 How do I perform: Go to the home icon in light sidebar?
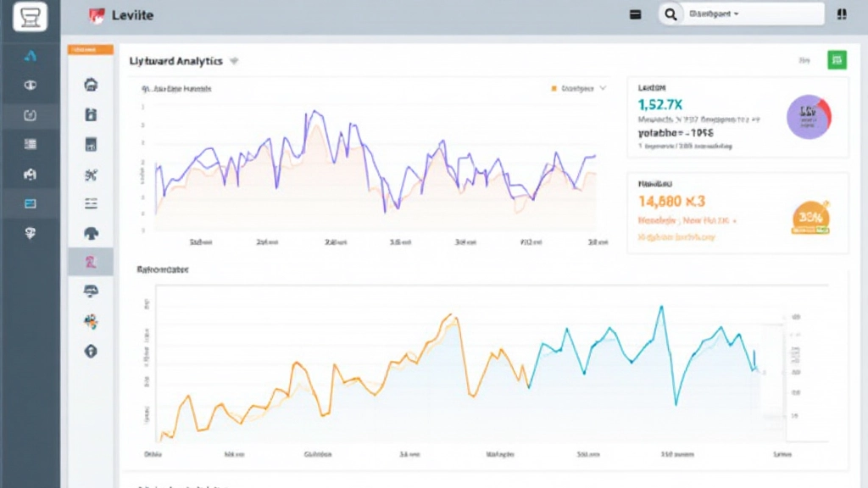pyautogui.click(x=91, y=85)
